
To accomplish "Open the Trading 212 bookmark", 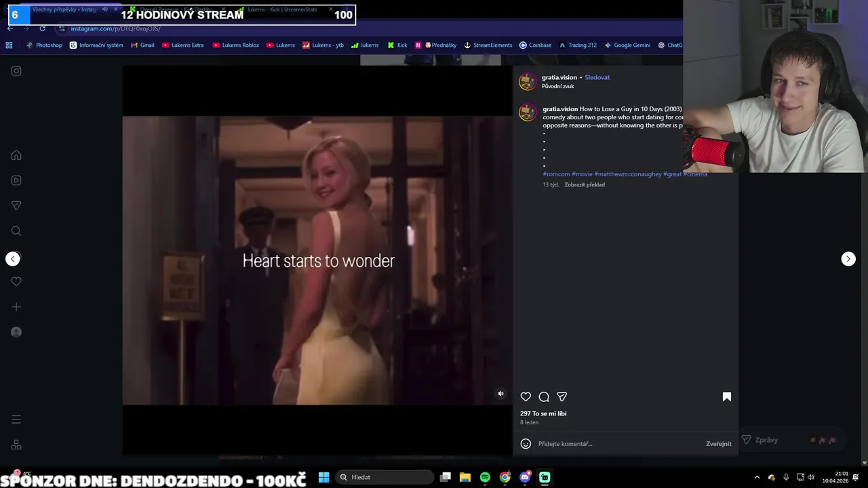I will click(x=577, y=45).
